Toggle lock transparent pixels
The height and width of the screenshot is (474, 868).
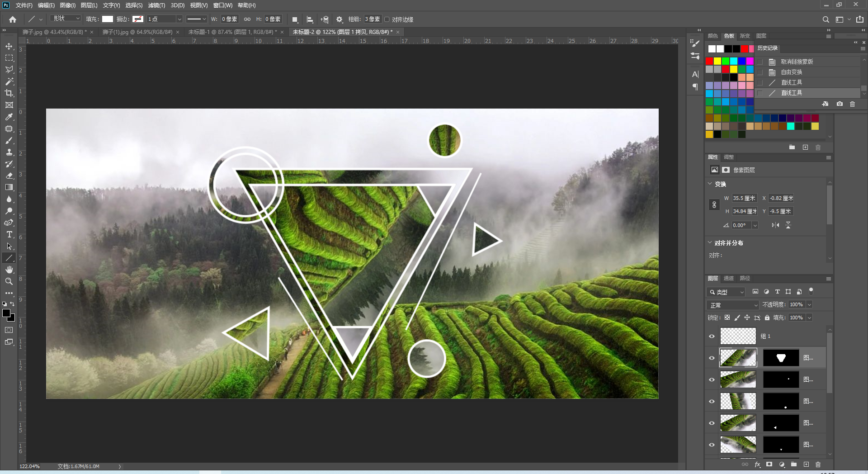pyautogui.click(x=727, y=318)
